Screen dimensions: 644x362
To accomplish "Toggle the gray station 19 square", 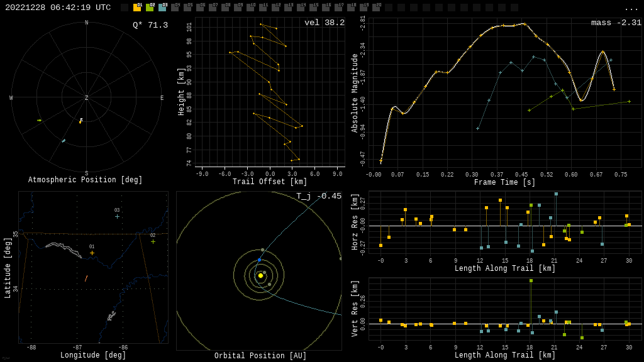I will (364, 8).
